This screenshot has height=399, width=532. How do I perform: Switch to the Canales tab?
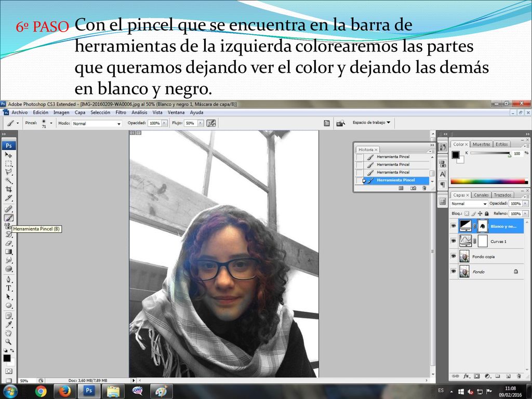click(481, 195)
